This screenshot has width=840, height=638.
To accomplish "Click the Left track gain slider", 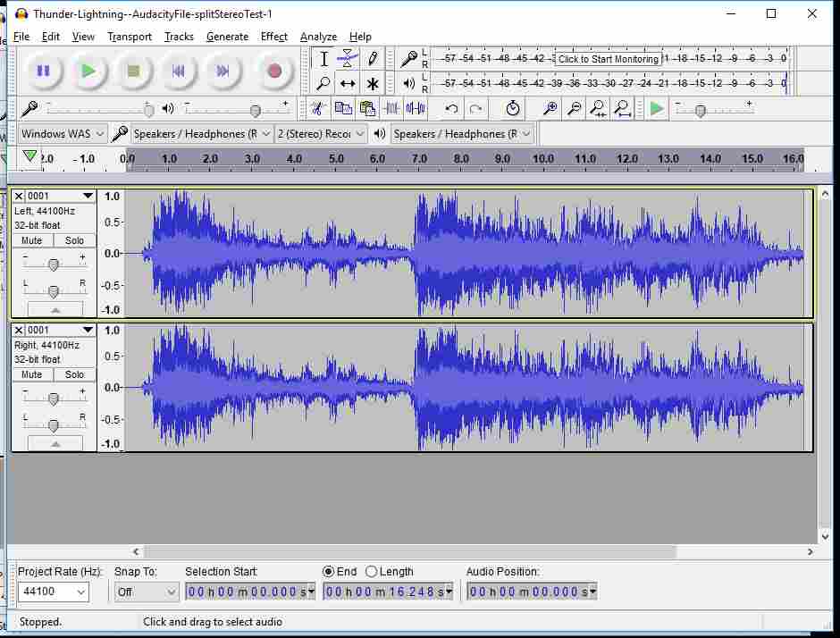I will [x=54, y=264].
